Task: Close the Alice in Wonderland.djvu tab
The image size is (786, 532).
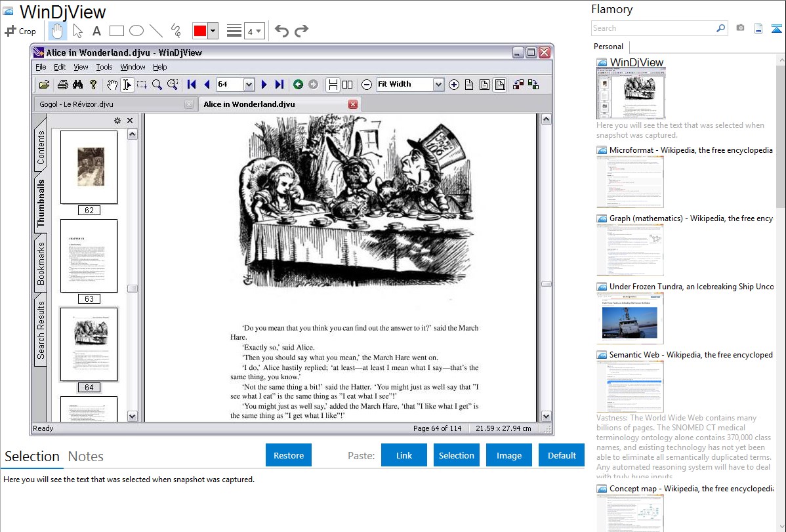Action: pyautogui.click(x=353, y=104)
